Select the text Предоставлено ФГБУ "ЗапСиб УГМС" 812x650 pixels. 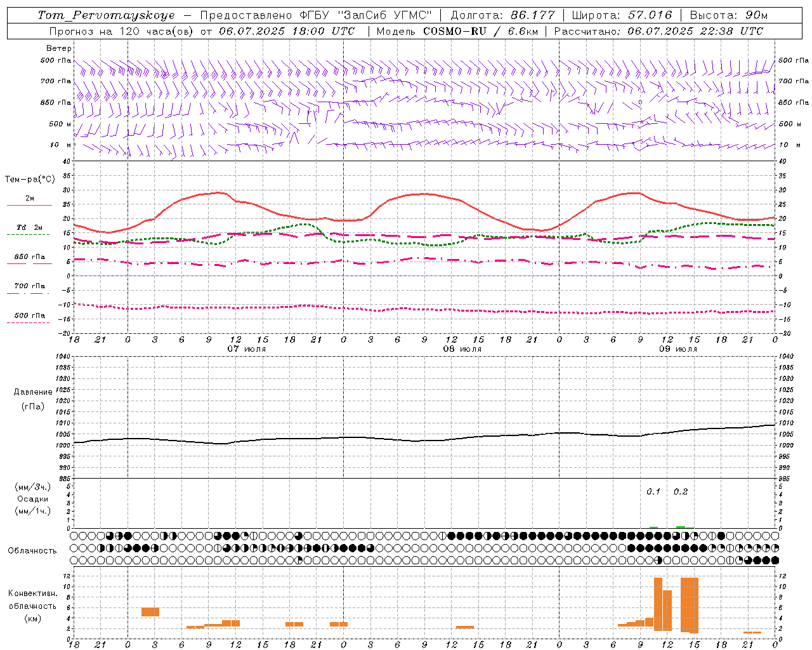[x=316, y=15]
